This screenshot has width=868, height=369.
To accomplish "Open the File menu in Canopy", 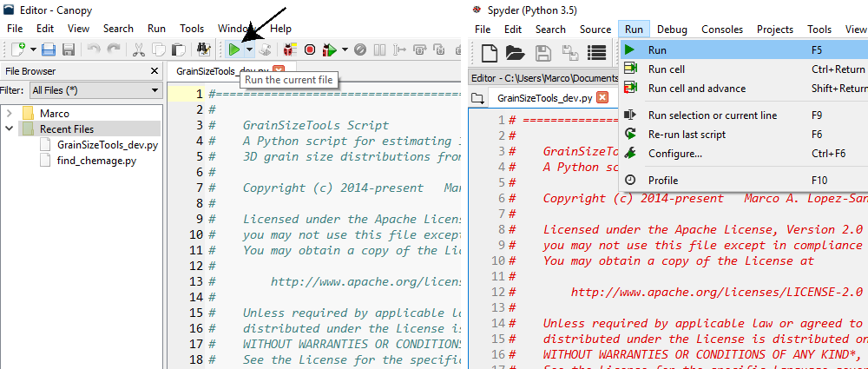I will pyautogui.click(x=15, y=29).
